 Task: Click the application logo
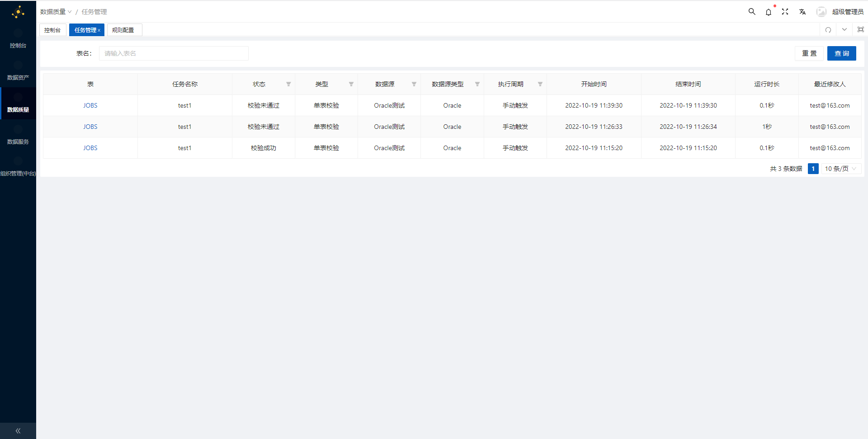[18, 12]
